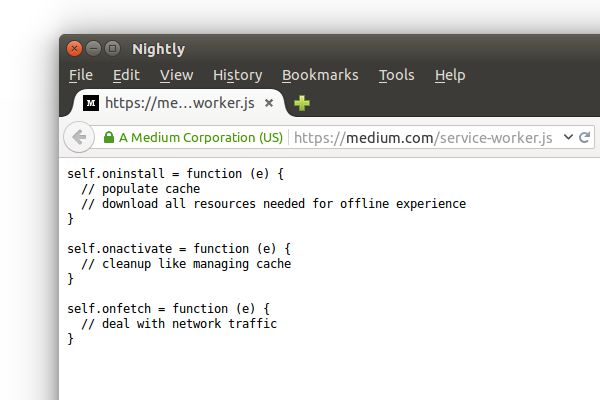Image resolution: width=600 pixels, height=400 pixels.
Task: Open a new tab with the green plus icon
Action: coord(302,103)
